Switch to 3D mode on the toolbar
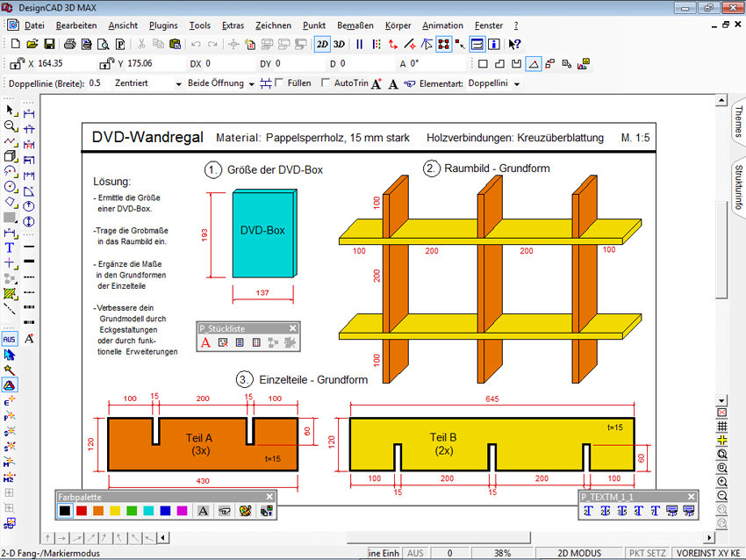This screenshot has width=746, height=560. (340, 43)
